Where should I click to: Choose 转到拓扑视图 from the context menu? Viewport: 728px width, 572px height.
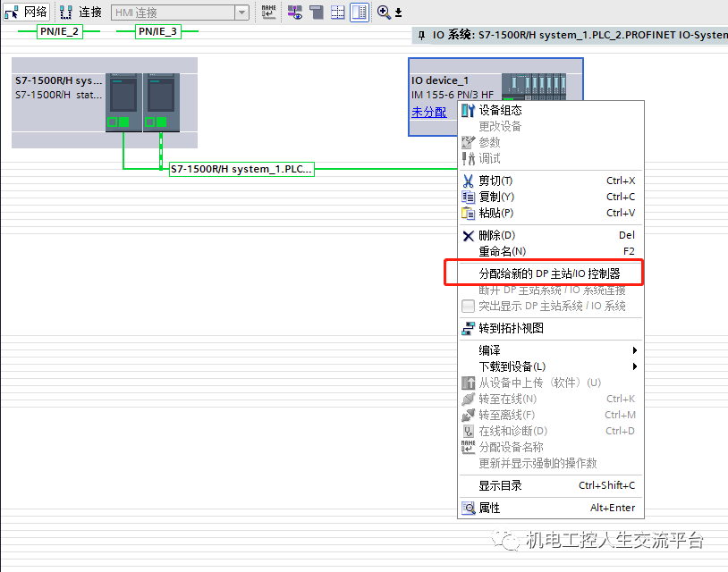[551, 328]
